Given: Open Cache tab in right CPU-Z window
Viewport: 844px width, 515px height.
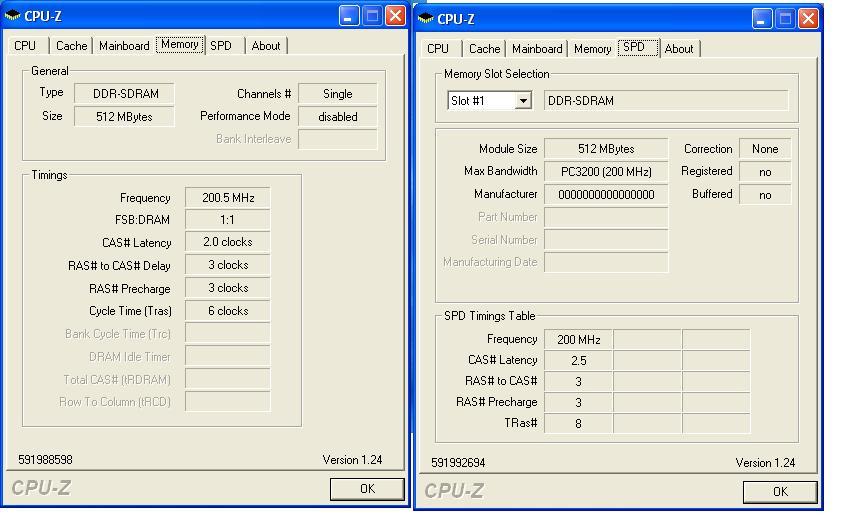Looking at the screenshot, I should pos(484,48).
